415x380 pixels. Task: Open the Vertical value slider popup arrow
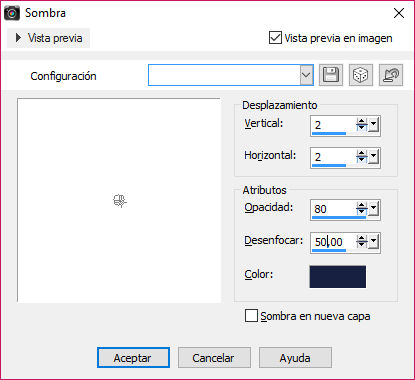pyautogui.click(x=374, y=125)
